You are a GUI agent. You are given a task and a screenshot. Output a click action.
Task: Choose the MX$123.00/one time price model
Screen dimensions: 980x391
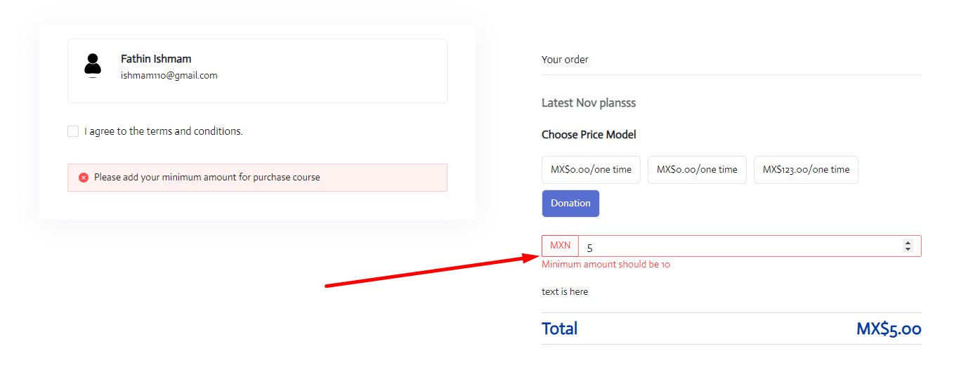point(806,170)
